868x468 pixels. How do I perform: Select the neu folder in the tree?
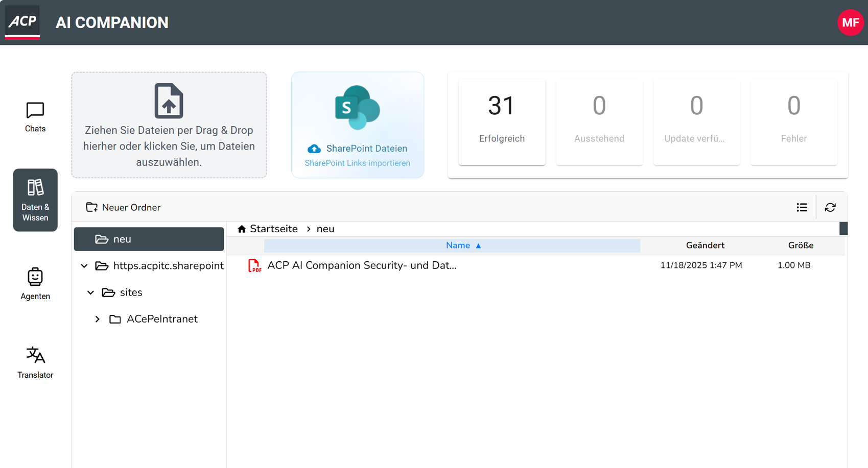[x=149, y=239]
